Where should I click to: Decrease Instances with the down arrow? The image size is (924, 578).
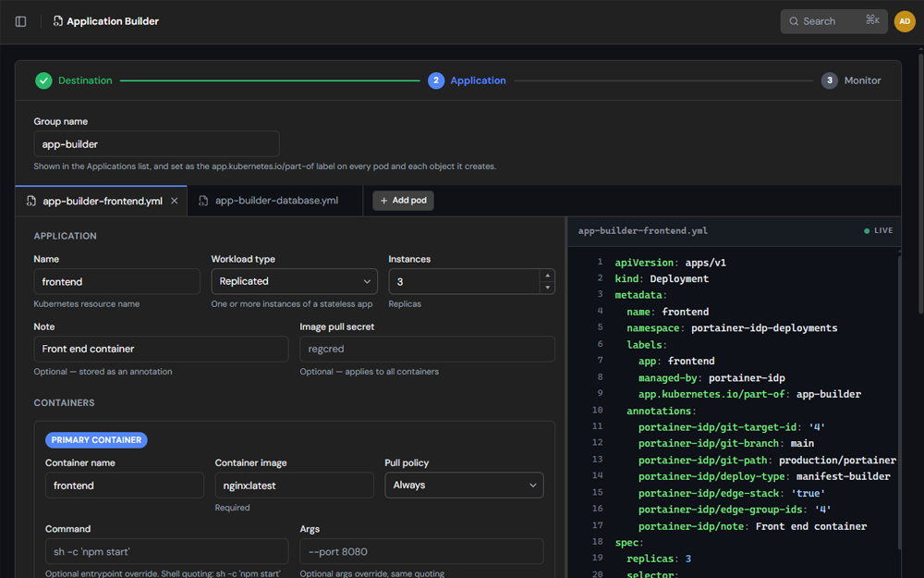tap(547, 288)
